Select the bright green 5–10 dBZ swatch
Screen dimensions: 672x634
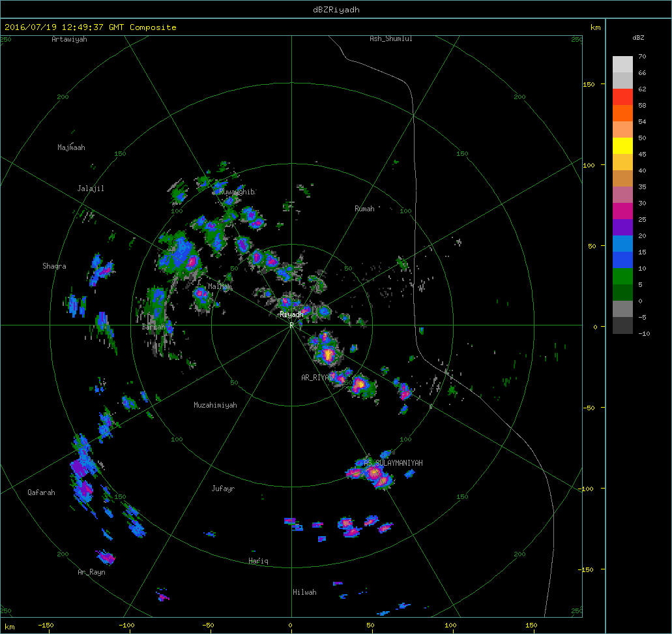(x=622, y=277)
